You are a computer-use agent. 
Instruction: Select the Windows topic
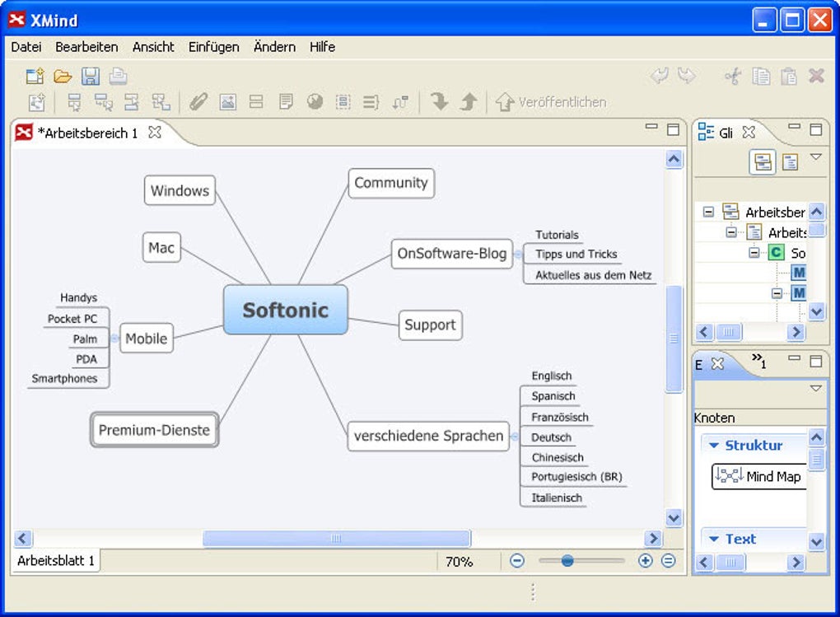click(x=180, y=190)
